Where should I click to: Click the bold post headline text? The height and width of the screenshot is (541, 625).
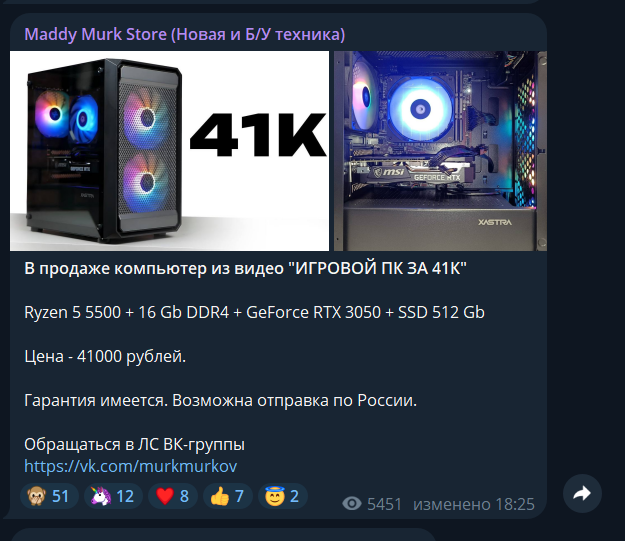coord(246,268)
